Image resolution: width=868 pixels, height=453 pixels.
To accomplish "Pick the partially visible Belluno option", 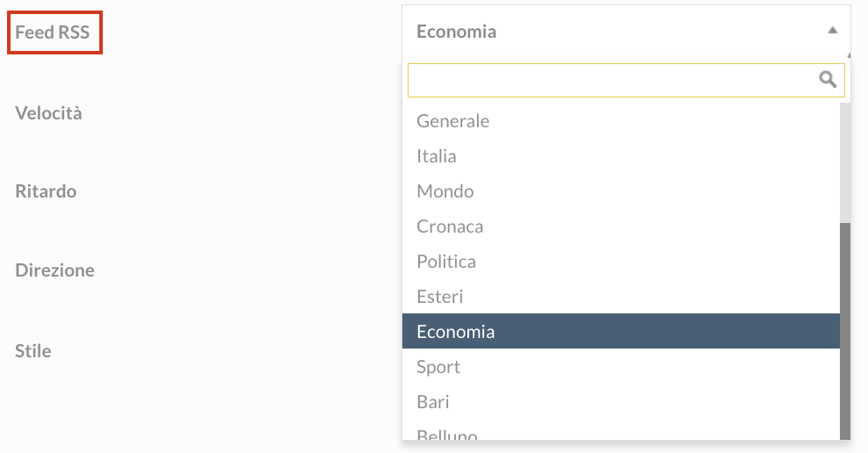I will 621,431.
